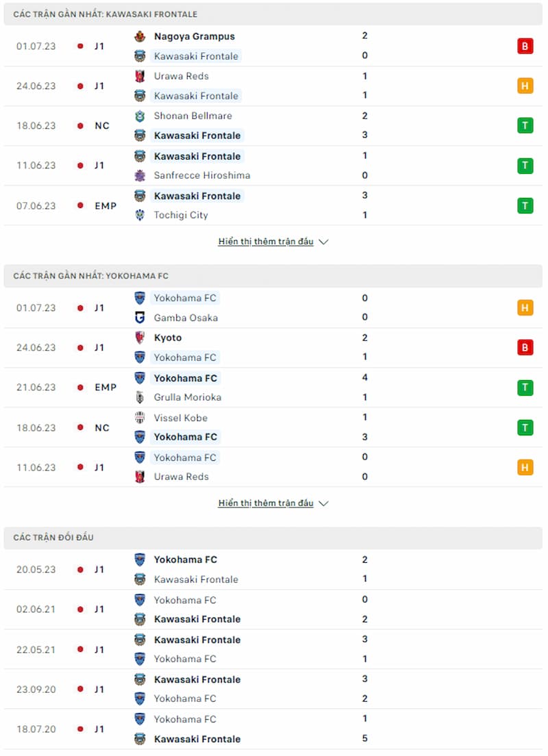Expand more Kawasaki Frontale matches
The image size is (548, 756).
266,242
